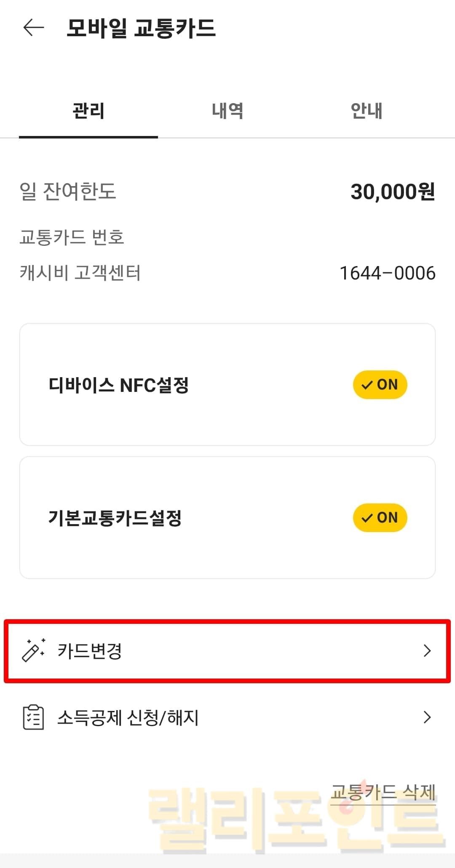Screen dimensions: 455x868
Task: Click the 교통카드 삭제 link
Action: click(383, 793)
